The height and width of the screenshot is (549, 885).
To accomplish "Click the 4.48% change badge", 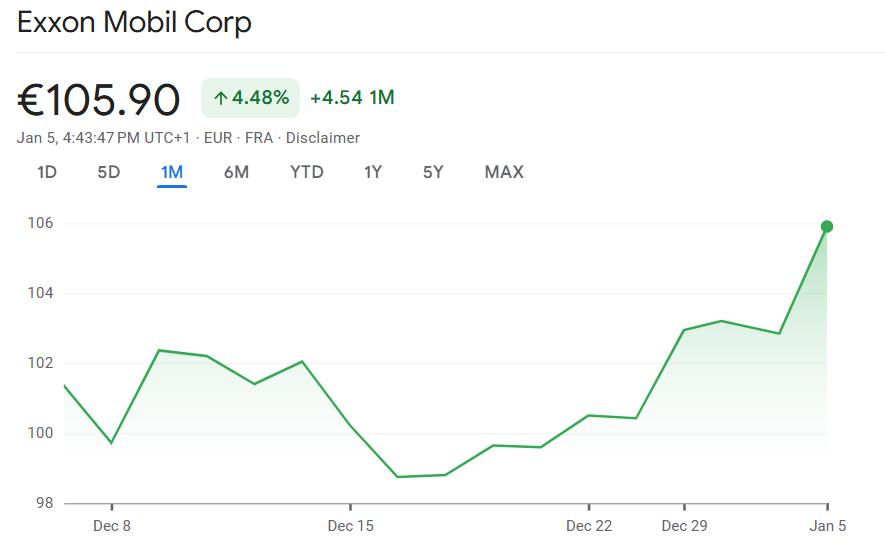I will point(251,98).
